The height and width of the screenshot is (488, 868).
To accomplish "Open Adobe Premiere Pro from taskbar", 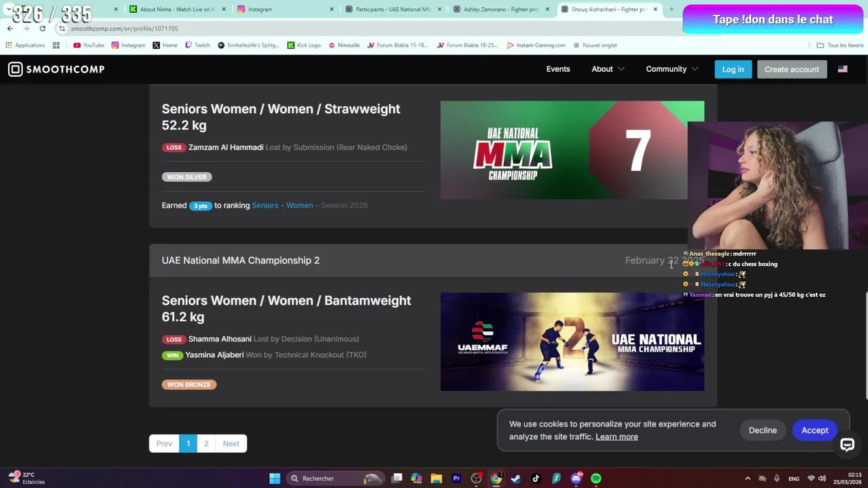I will [x=456, y=479].
